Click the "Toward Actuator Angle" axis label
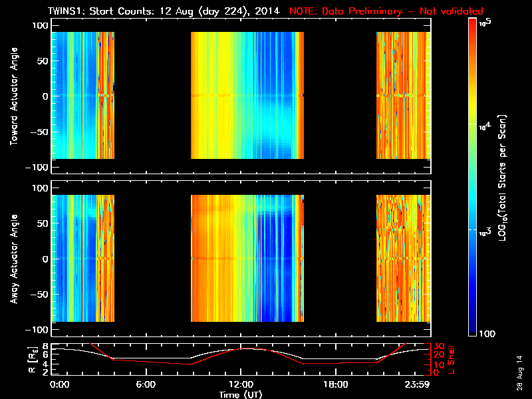The height and width of the screenshot is (399, 532). (14, 96)
